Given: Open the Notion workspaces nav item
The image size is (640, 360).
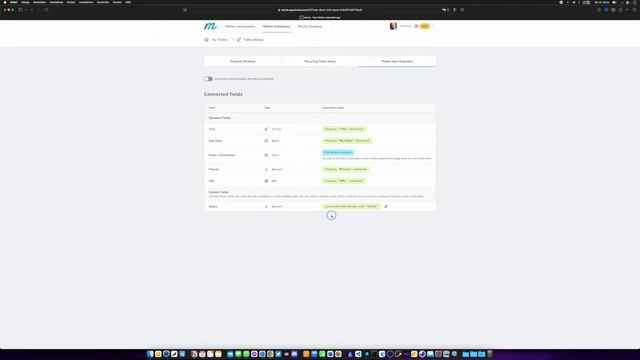Looking at the screenshot, I should coord(240,27).
